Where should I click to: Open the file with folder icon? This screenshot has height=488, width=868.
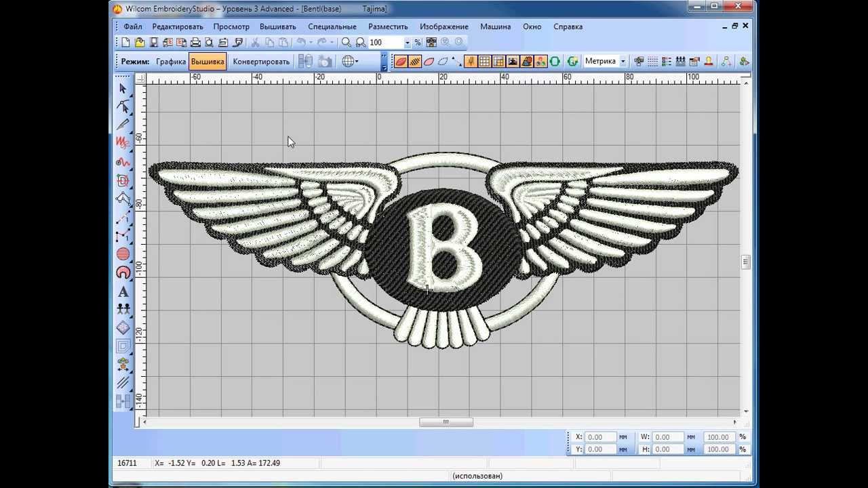click(x=140, y=42)
